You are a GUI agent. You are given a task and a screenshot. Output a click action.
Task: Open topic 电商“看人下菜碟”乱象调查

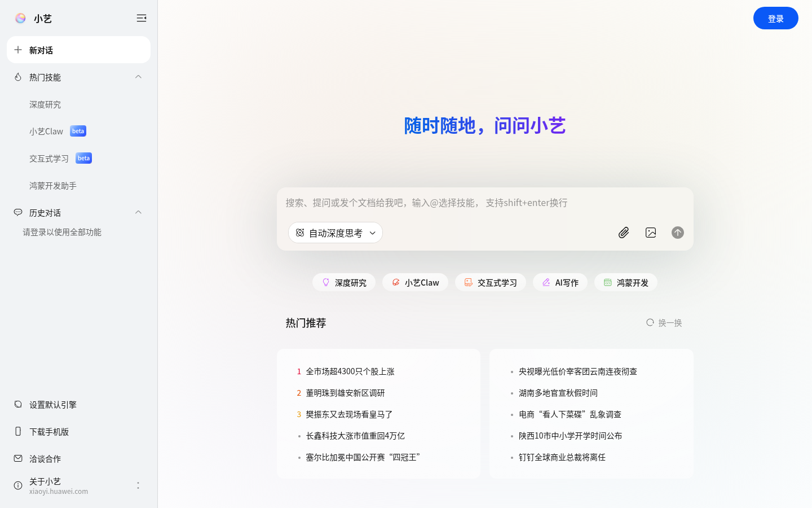[570, 414]
